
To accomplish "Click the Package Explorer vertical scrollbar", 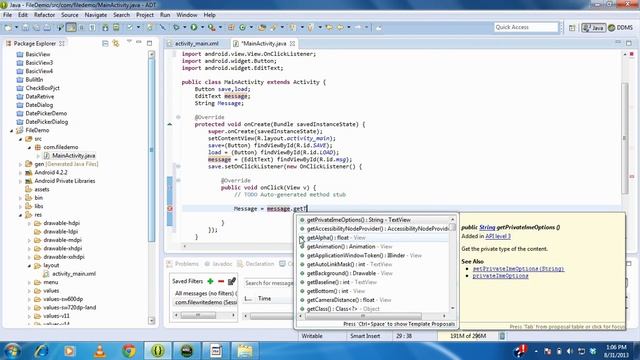I will point(151,149).
